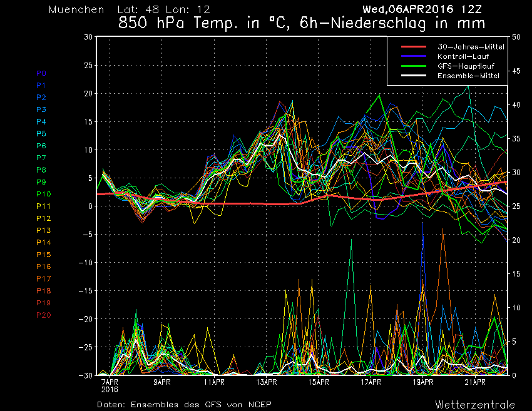The image size is (532, 411).
Task: Click the 30-Jahres-Mittel legend text
Action: point(471,47)
